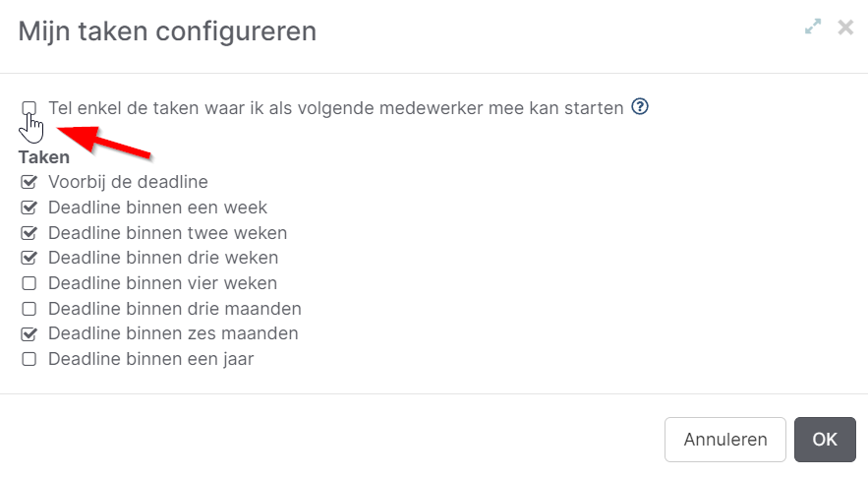The height and width of the screenshot is (477, 868).
Task: Confirm with the OK button
Action: click(x=825, y=440)
